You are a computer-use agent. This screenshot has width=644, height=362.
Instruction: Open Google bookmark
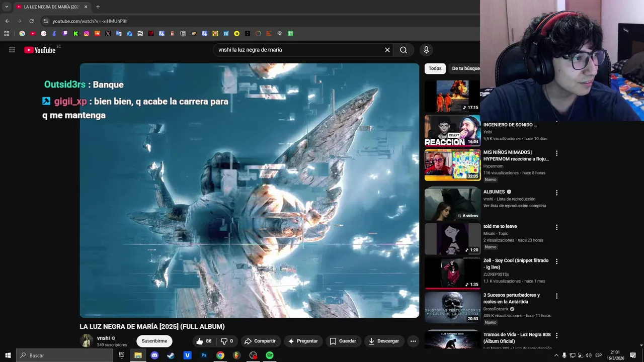22,34
